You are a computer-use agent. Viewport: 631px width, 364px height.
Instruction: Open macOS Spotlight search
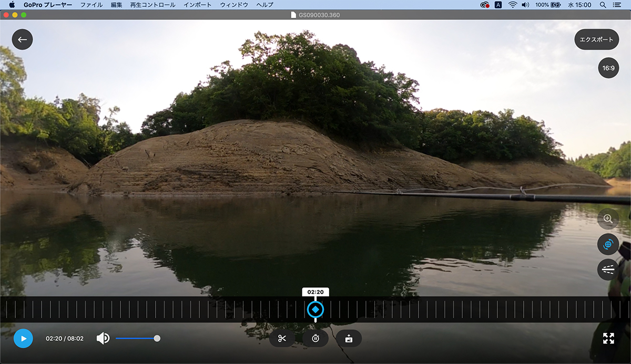coord(603,5)
